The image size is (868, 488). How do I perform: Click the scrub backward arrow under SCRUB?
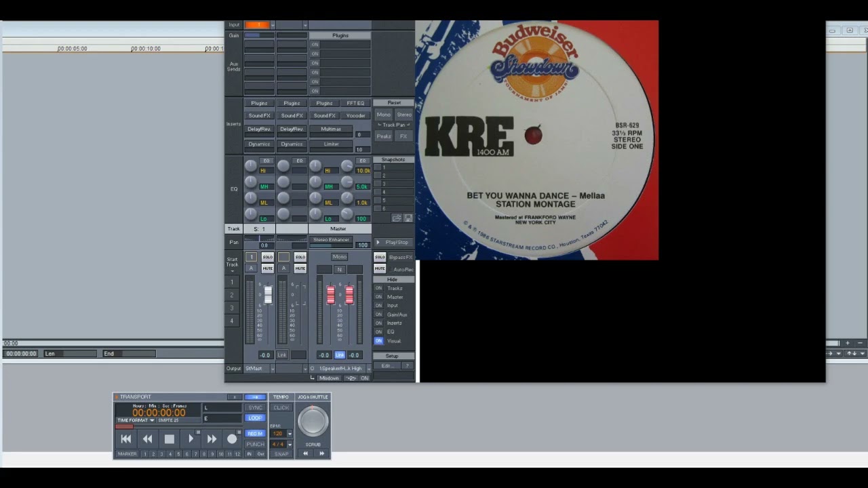click(x=305, y=453)
